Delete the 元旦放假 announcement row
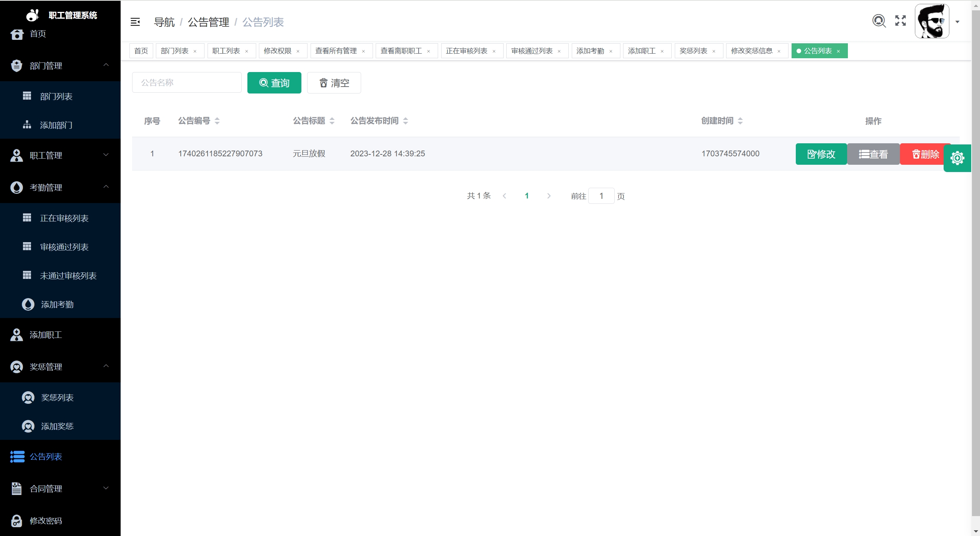Viewport: 980px width, 536px height. pyautogui.click(x=924, y=154)
